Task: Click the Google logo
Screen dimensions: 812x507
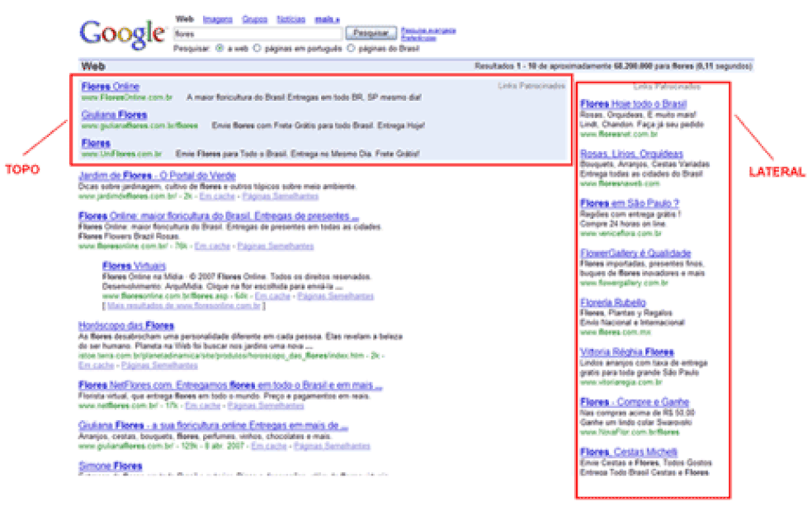Action: point(122,34)
